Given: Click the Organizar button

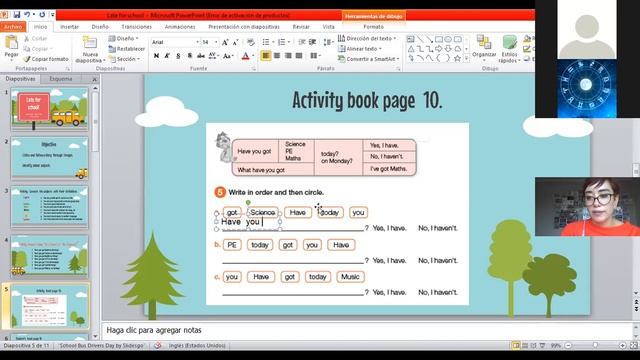Looking at the screenshot, I should [x=484, y=47].
